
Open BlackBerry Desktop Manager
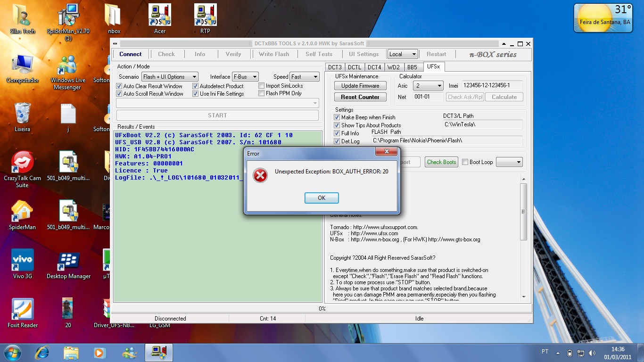tap(68, 264)
